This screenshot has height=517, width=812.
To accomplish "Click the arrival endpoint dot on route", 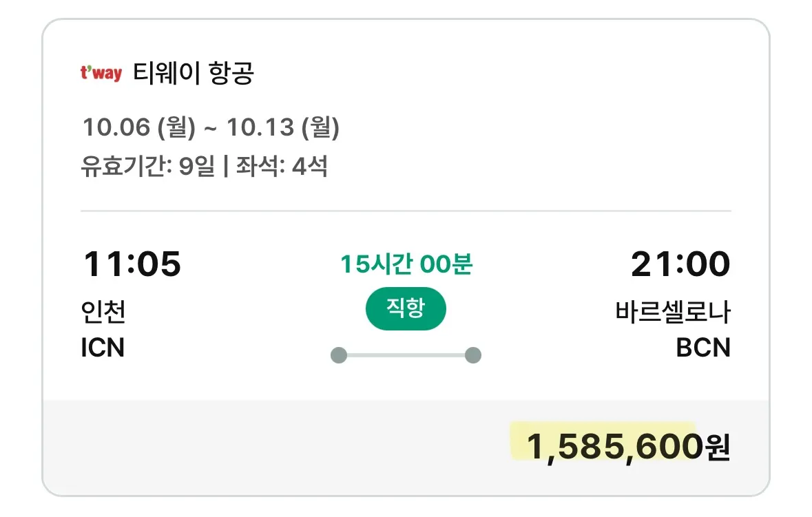I will pyautogui.click(x=474, y=355).
